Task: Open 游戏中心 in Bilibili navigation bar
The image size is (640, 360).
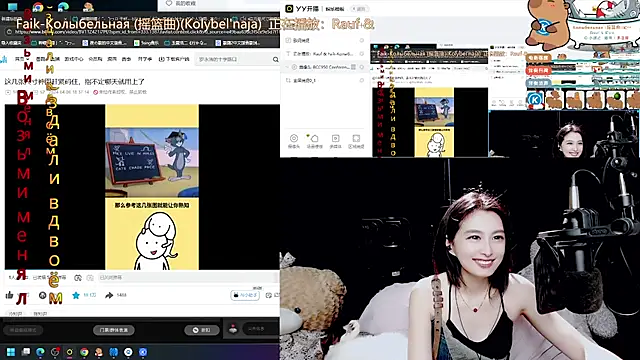Action: 74,60
